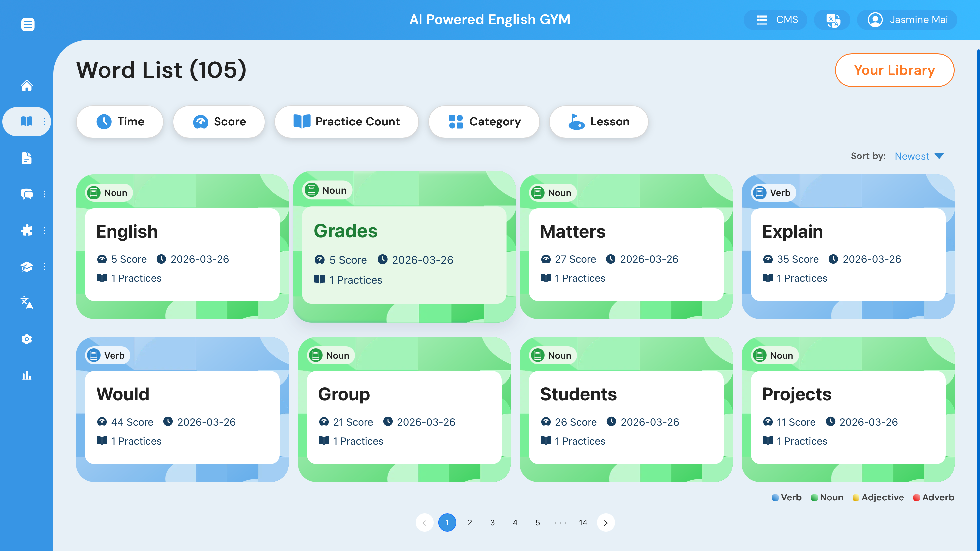This screenshot has width=980, height=551.
Task: Open the bar chart statistics icon in sidebar
Action: (x=27, y=375)
